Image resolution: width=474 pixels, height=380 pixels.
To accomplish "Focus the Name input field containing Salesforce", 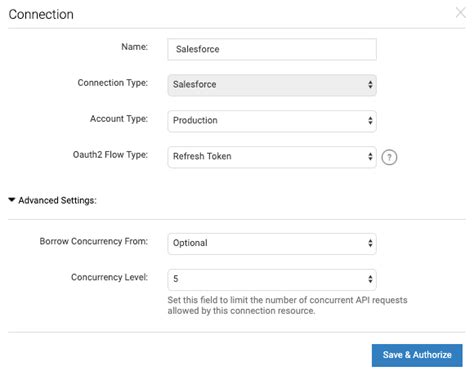I will pyautogui.click(x=272, y=49).
